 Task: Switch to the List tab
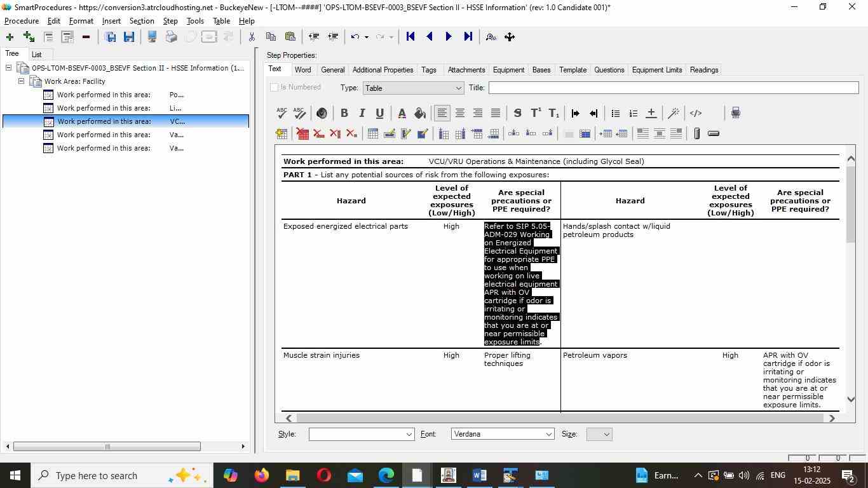(37, 55)
